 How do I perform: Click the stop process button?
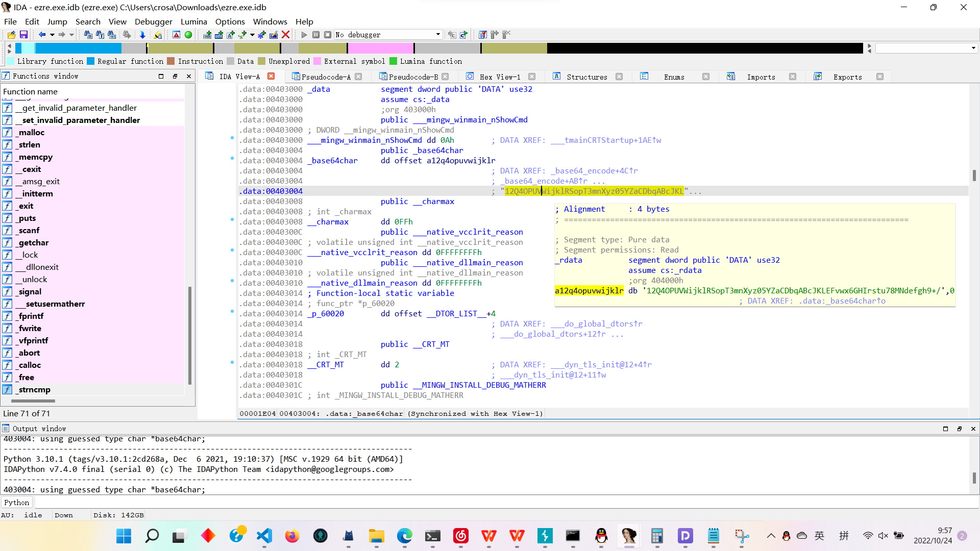coord(328,35)
